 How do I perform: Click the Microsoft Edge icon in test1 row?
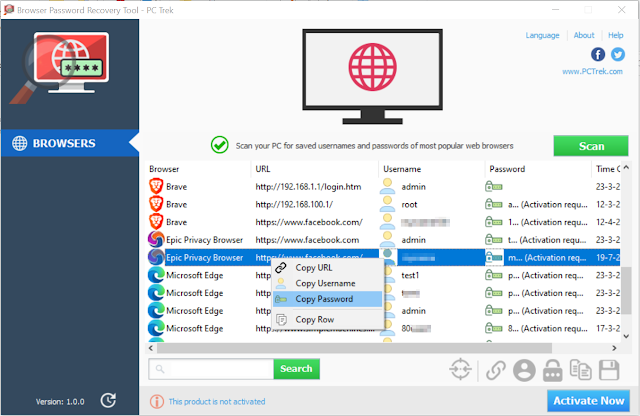pos(156,275)
